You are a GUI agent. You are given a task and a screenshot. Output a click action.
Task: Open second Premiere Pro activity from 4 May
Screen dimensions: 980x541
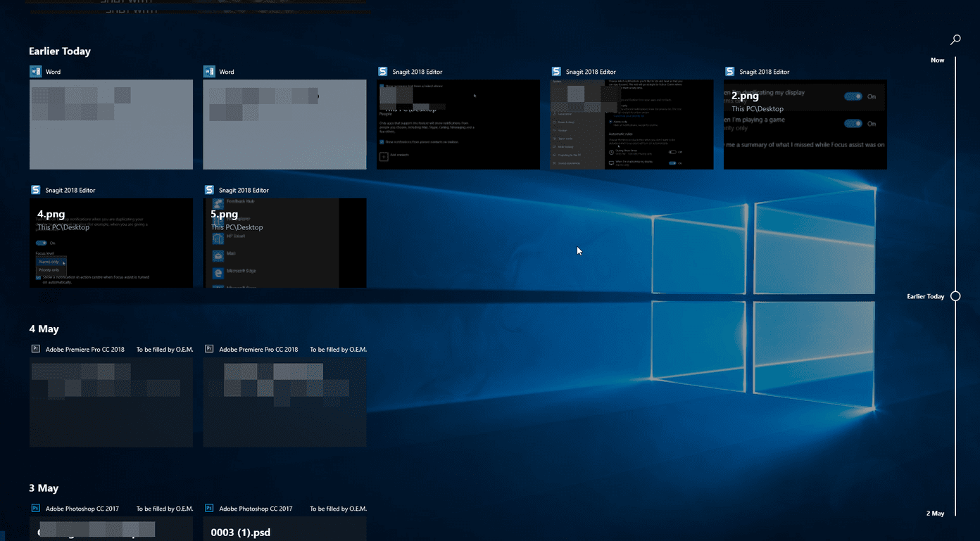point(284,402)
